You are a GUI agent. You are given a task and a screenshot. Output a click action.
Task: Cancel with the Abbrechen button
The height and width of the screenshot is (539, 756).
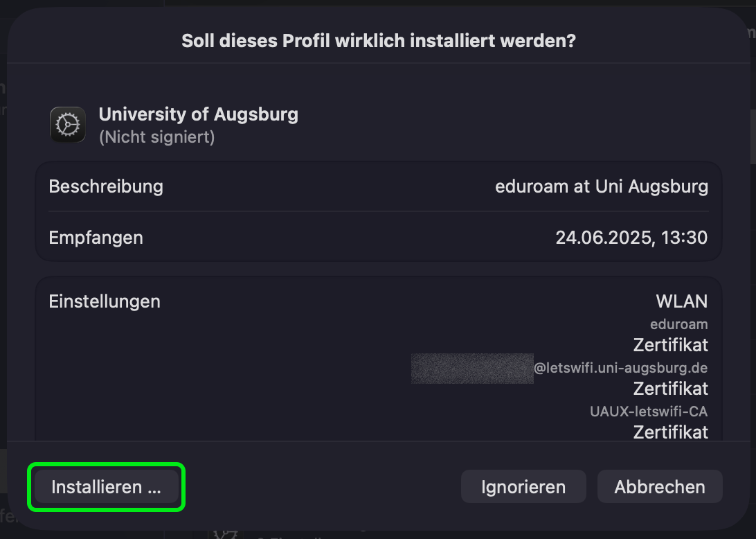coord(660,487)
